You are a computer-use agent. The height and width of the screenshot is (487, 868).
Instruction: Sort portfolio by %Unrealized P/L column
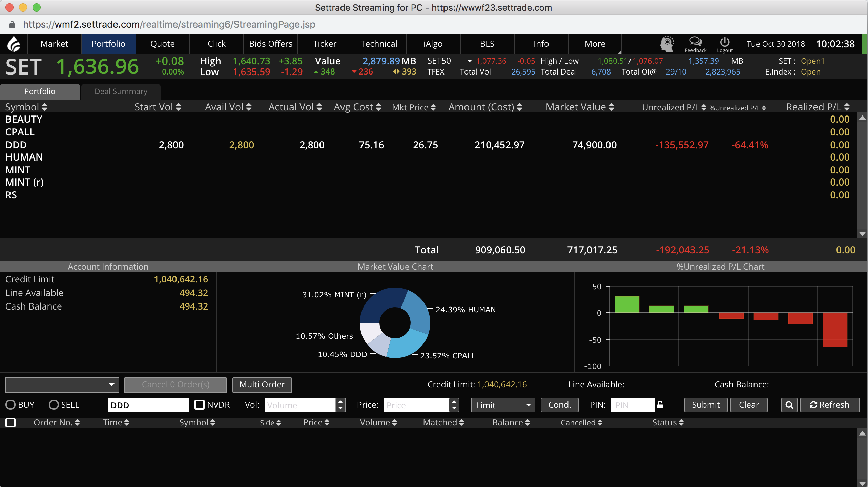738,108
